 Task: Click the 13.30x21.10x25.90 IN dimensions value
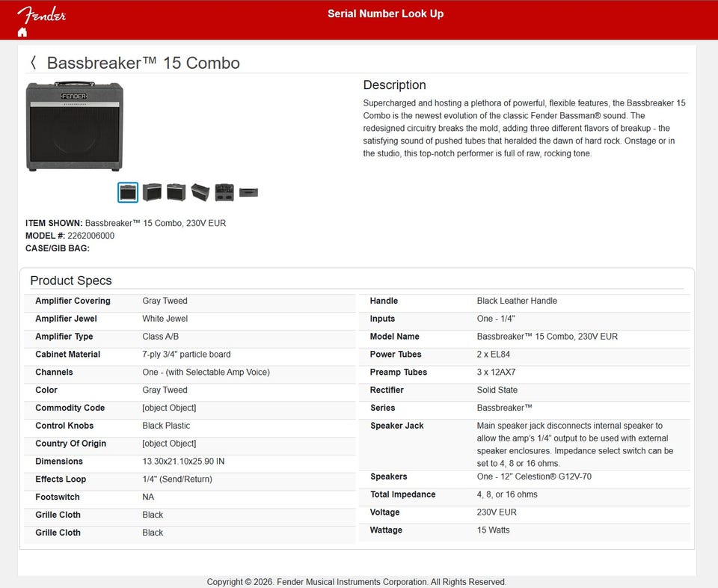(x=183, y=462)
